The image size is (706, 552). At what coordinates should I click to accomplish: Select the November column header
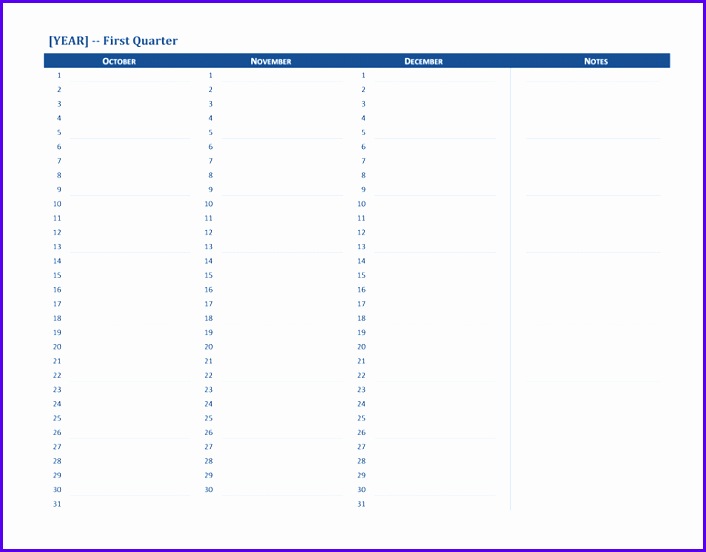(271, 61)
